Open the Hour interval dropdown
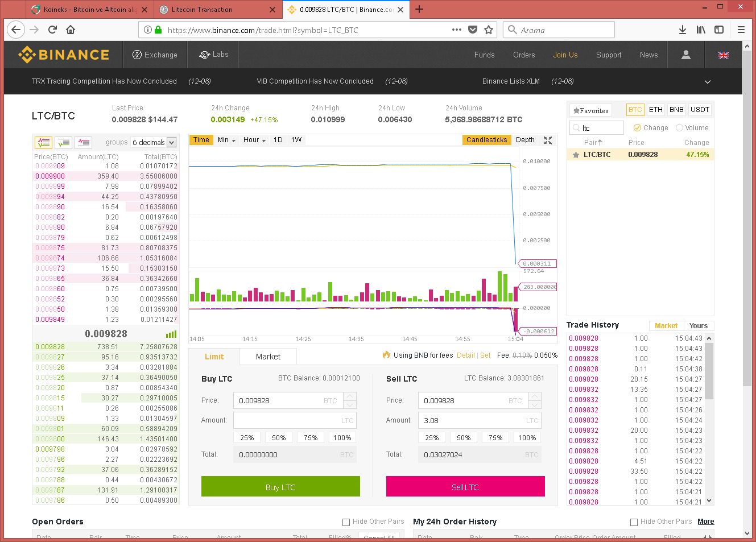 [254, 140]
